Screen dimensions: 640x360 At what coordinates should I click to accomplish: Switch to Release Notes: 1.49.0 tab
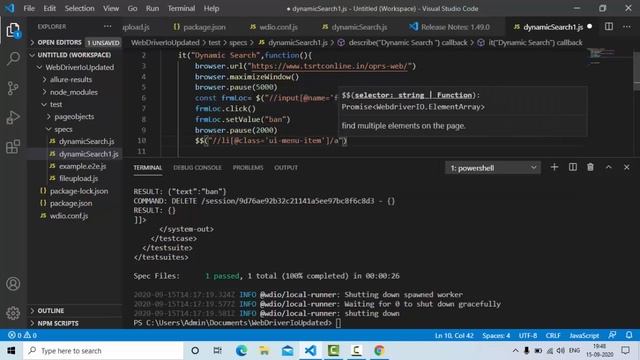449,27
